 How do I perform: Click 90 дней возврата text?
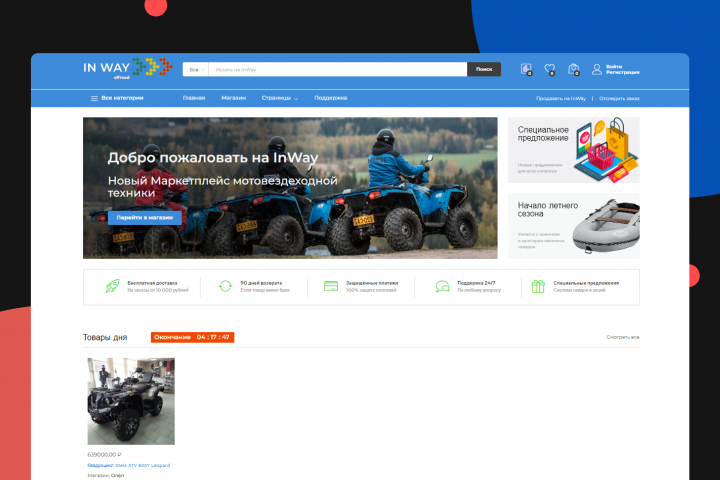261,283
